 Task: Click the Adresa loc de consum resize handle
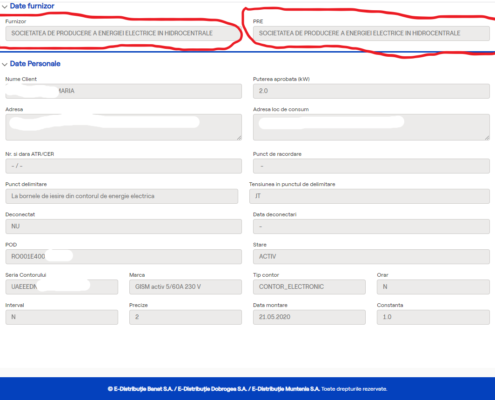tap(487, 138)
